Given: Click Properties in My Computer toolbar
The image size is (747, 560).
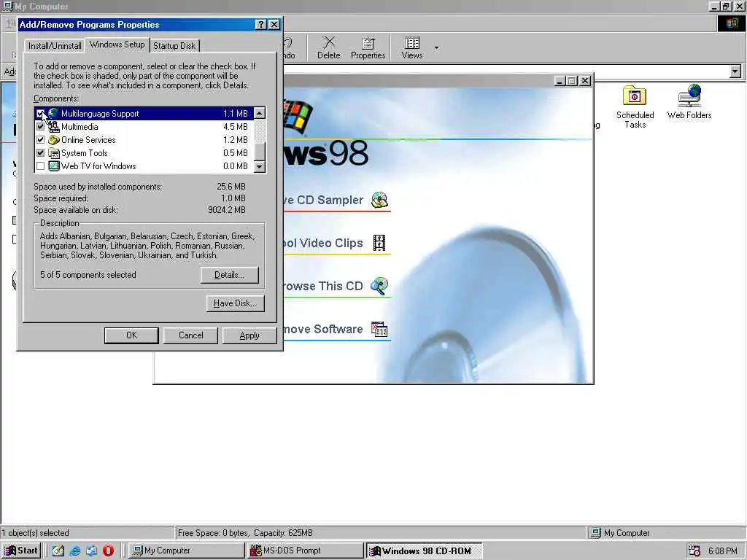Looking at the screenshot, I should click(368, 47).
